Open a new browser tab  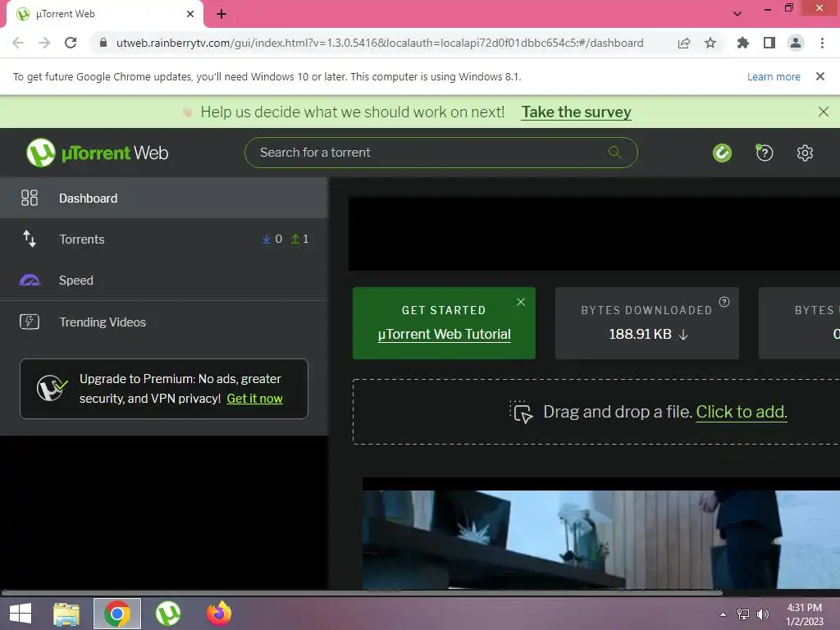[221, 14]
